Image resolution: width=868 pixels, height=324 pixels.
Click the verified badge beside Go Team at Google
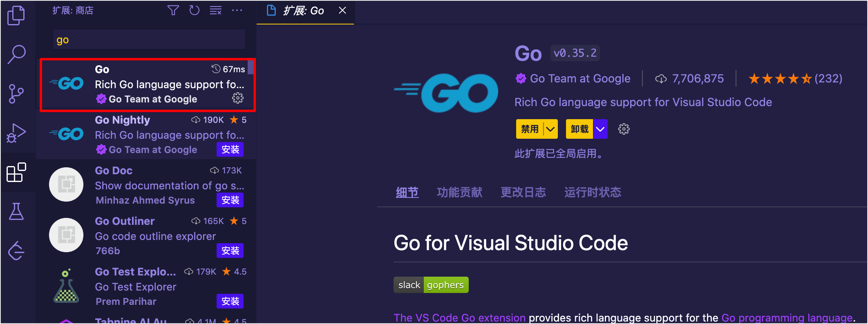click(521, 78)
